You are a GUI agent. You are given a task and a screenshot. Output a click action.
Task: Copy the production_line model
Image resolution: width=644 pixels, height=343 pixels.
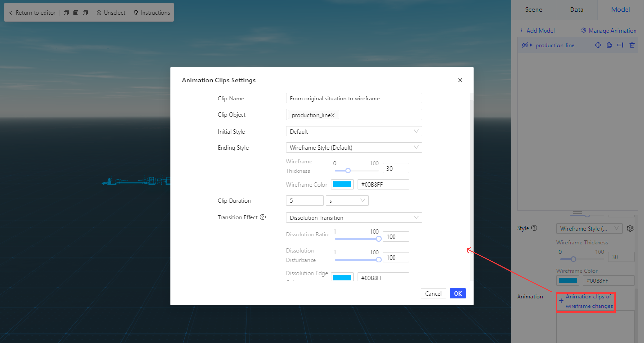coord(609,45)
